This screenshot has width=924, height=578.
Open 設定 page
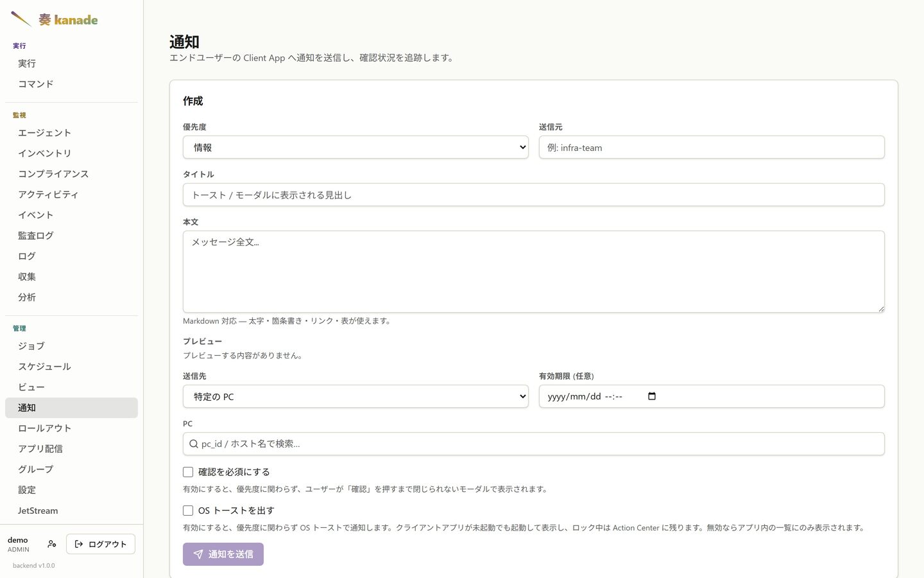pos(71,490)
